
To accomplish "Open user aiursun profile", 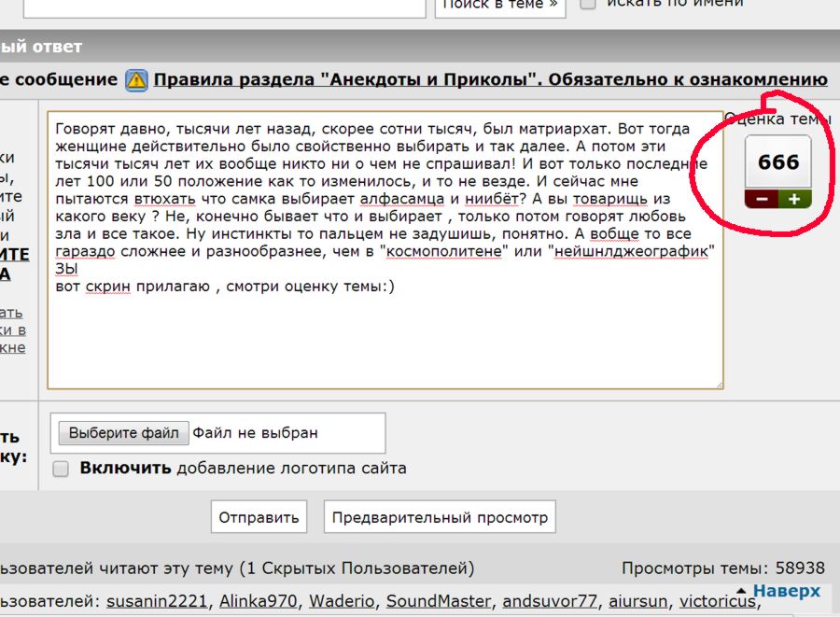I will [637, 601].
